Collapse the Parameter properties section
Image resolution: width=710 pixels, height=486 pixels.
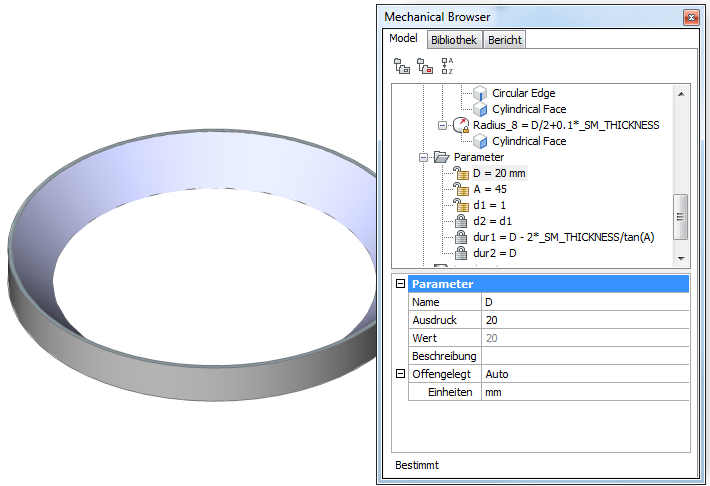tap(400, 284)
